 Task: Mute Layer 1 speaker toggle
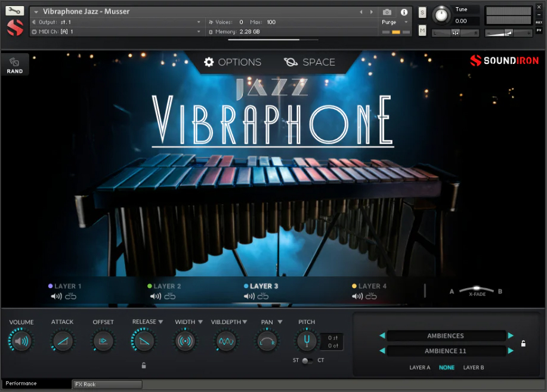click(x=56, y=297)
